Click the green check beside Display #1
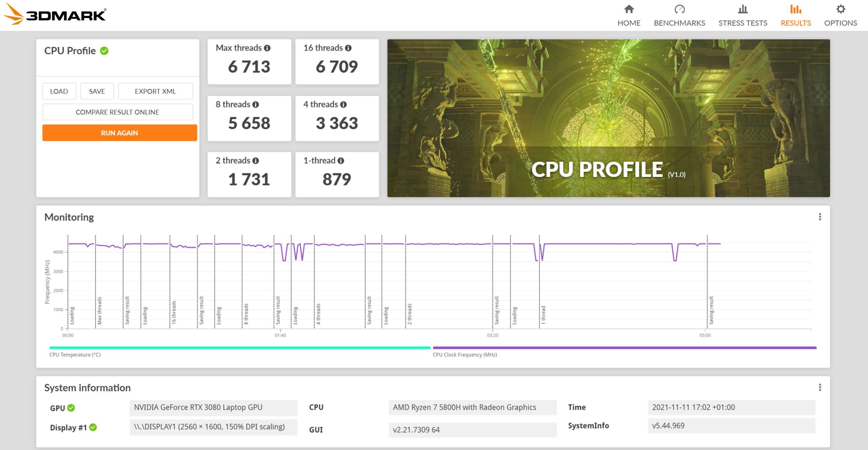Screen dimensions: 868x450 click(93, 427)
